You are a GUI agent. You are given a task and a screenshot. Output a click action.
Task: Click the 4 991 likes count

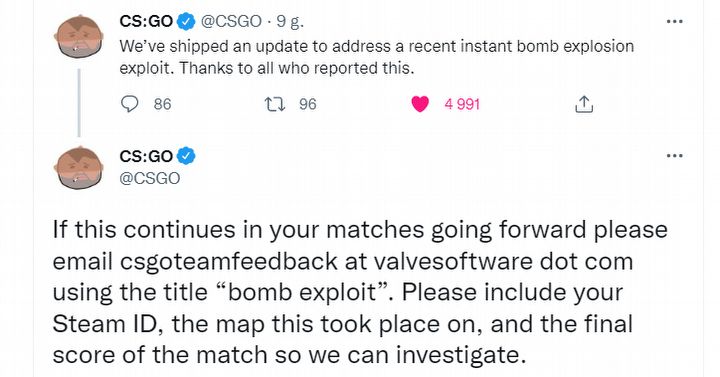(462, 104)
